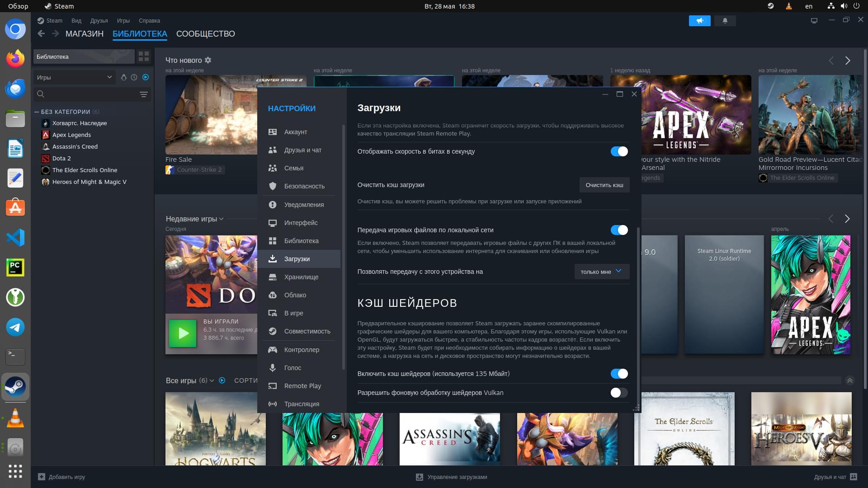The height and width of the screenshot is (488, 868).
Task: Open Broadcast settings (Трансляция)
Action: pyautogui.click(x=298, y=404)
